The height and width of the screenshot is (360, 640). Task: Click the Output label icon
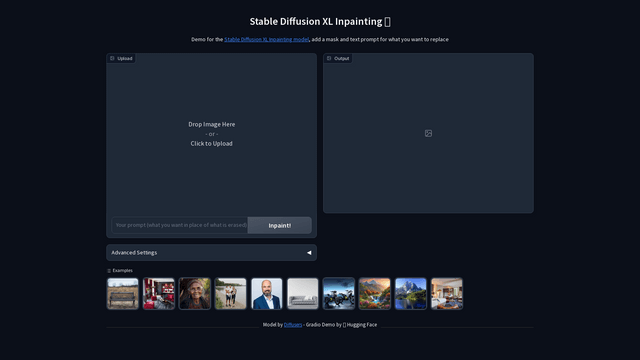pyautogui.click(x=329, y=58)
